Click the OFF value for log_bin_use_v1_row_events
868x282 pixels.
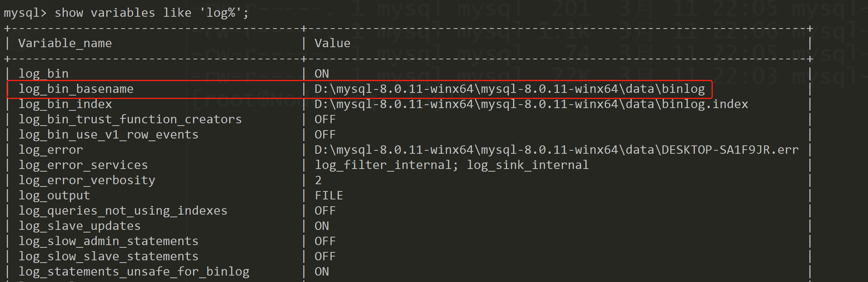coord(325,135)
